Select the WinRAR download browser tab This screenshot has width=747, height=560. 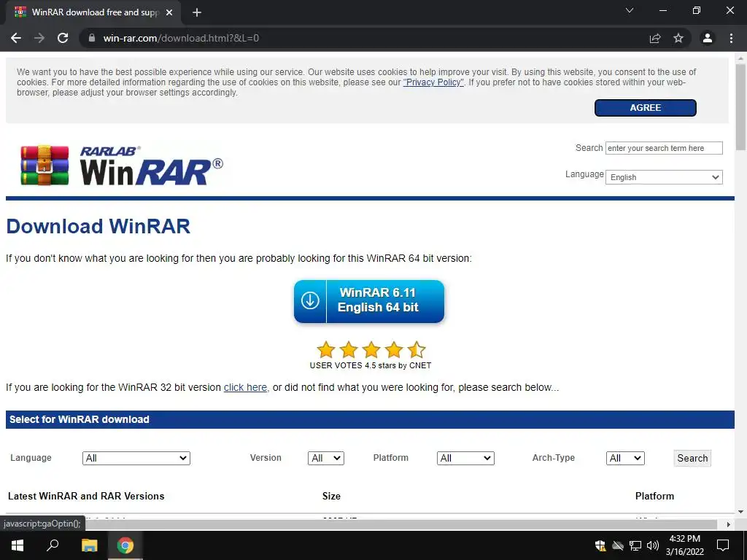tap(93, 12)
